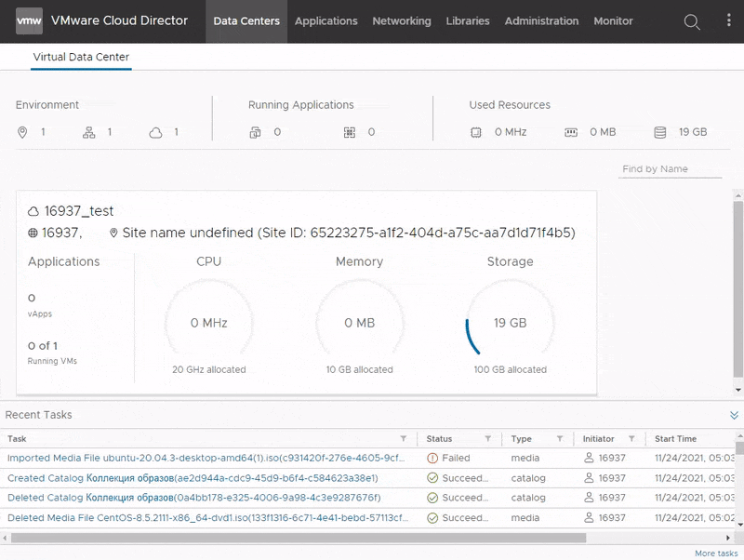Viewport: 744px width, 560px height.
Task: Open the Created Catalog task link
Action: [193, 478]
